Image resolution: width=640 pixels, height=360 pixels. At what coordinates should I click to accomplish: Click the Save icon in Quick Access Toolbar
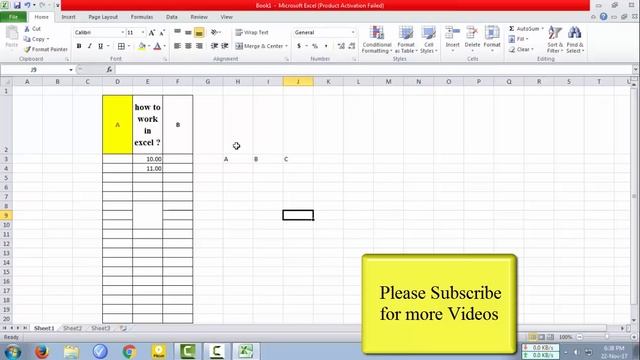pyautogui.click(x=17, y=5)
